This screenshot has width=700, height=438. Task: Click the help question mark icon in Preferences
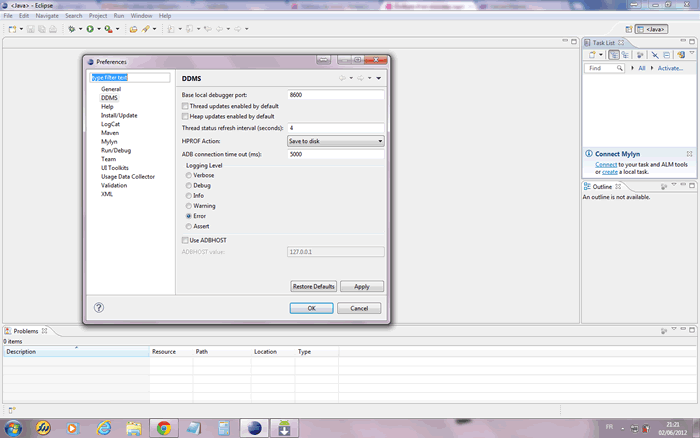pos(99,308)
